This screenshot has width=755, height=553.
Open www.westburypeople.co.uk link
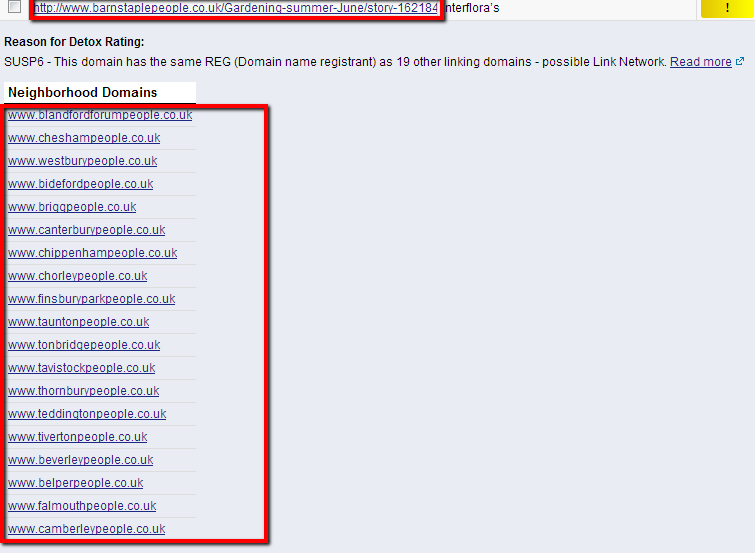[x=83, y=161]
